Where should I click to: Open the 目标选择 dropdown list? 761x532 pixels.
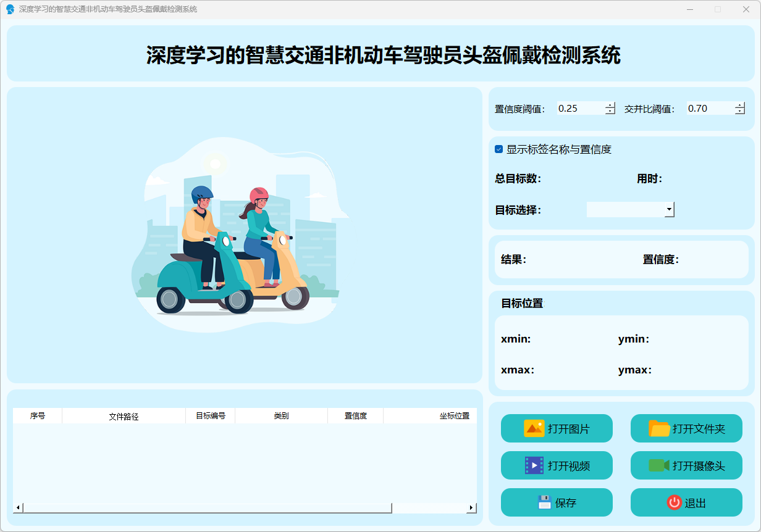point(669,210)
